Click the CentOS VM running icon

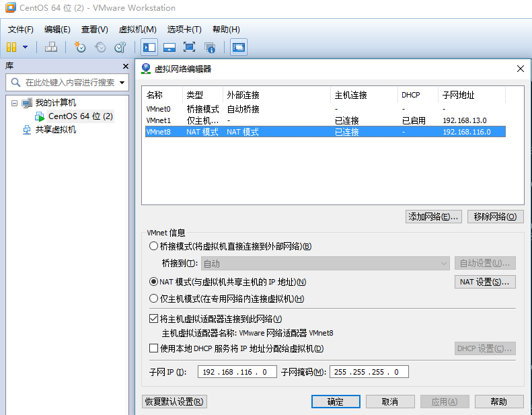point(40,116)
